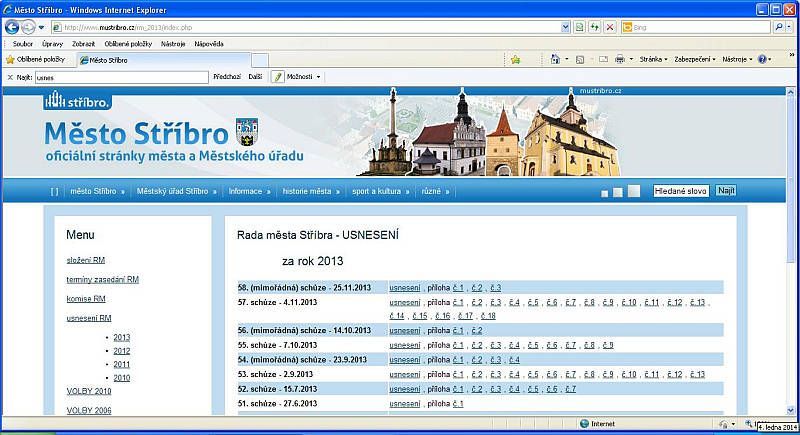The width and height of the screenshot is (800, 435).
Task: Click the highlighter icon beside Možnosti
Action: pos(277,76)
